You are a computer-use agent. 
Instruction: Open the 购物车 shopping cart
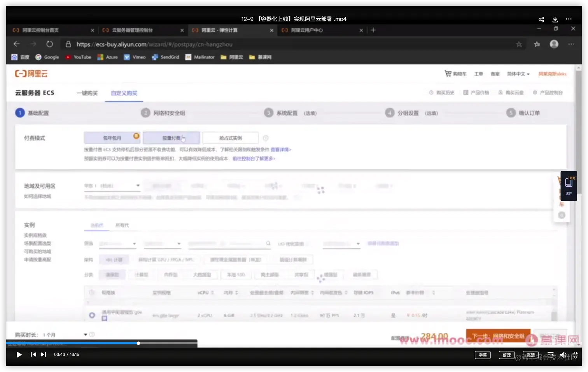[455, 73]
